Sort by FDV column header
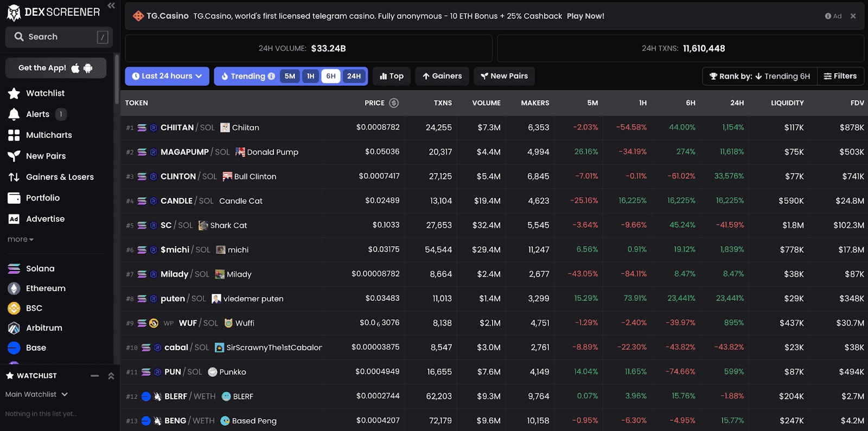Viewport: 868px width, 431px height. (857, 103)
